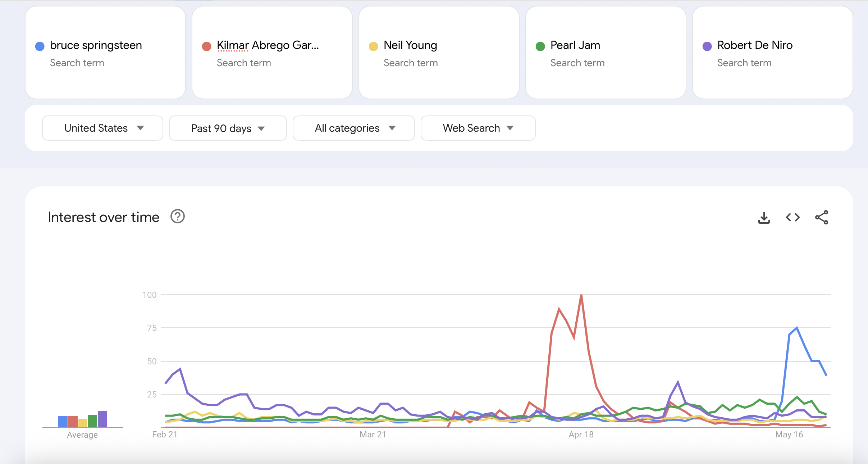Click the red Kilmar Abrego Garcia dot
This screenshot has height=464, width=868.
coord(206,46)
